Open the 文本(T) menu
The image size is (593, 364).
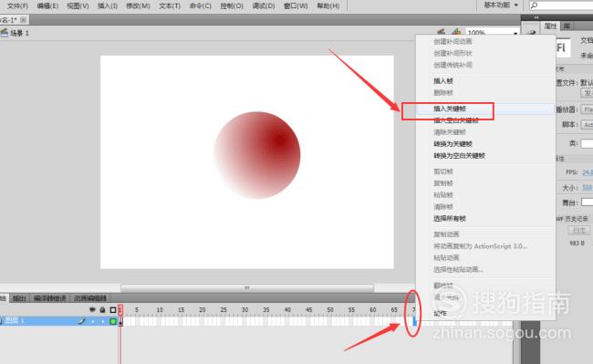coord(170,6)
